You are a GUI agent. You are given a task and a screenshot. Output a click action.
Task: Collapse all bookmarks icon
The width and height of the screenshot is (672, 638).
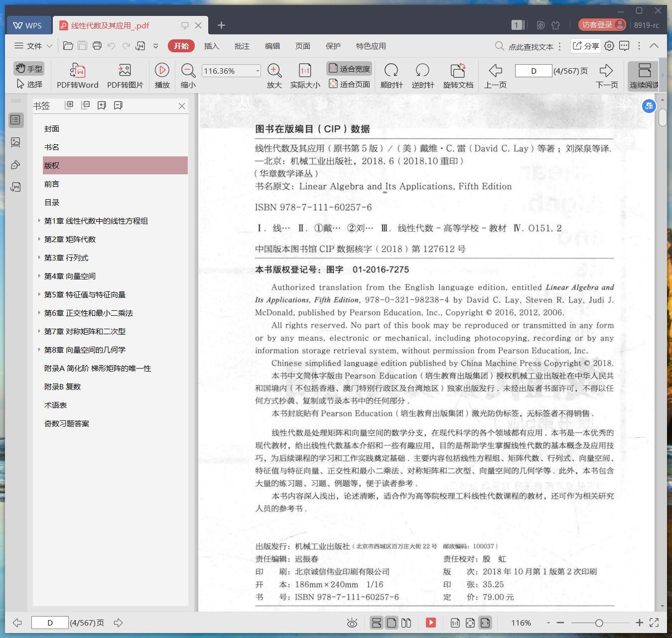pyautogui.click(x=85, y=105)
